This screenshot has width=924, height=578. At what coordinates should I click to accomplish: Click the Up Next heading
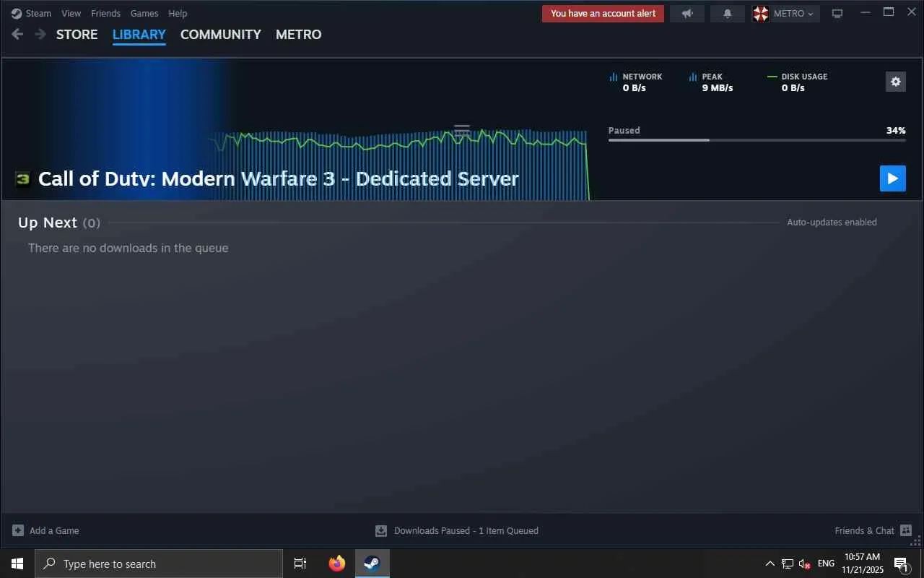click(x=48, y=223)
